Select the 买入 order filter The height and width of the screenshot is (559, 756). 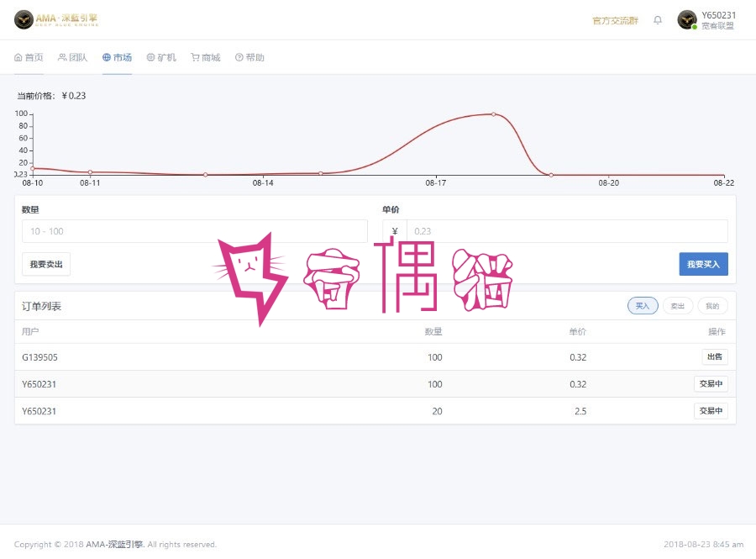(x=643, y=306)
